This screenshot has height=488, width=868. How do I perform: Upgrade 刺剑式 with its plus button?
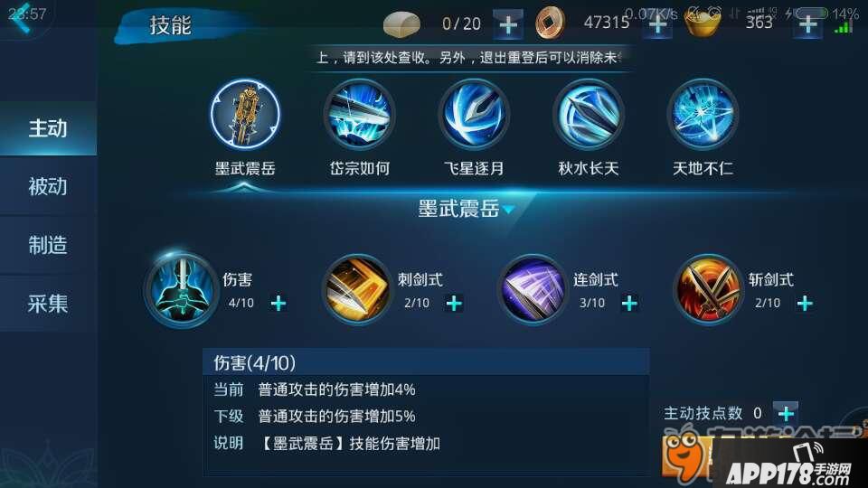[454, 304]
